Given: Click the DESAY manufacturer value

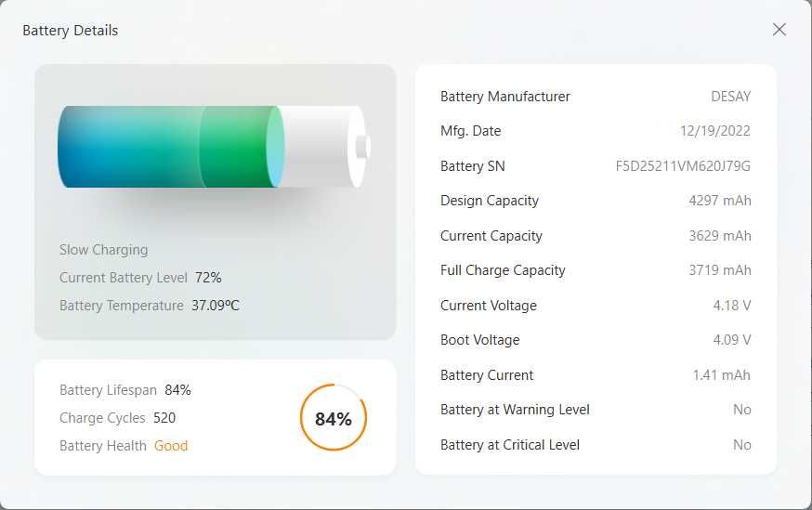Looking at the screenshot, I should point(730,97).
